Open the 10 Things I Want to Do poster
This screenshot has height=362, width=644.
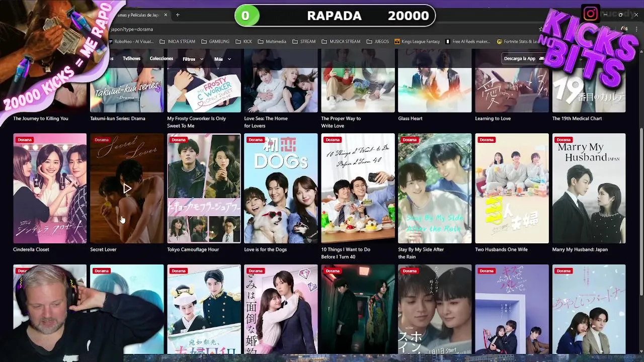pos(358,188)
